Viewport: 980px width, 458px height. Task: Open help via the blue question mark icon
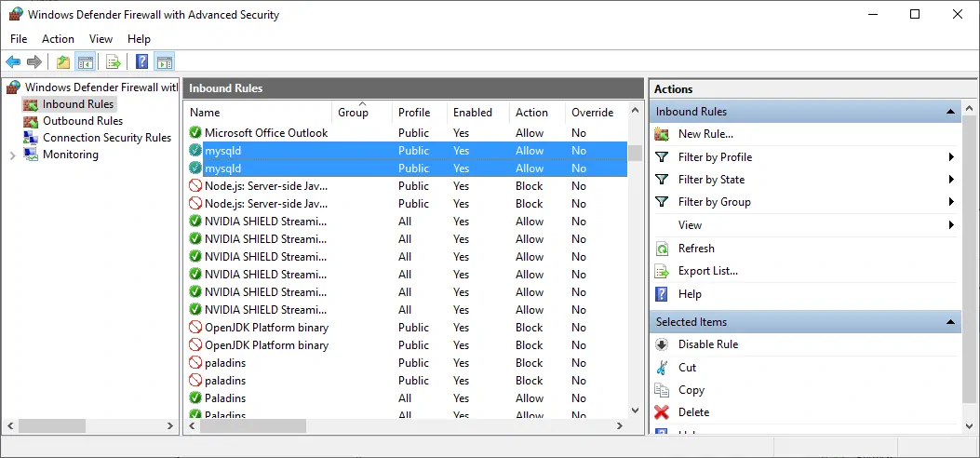141,62
